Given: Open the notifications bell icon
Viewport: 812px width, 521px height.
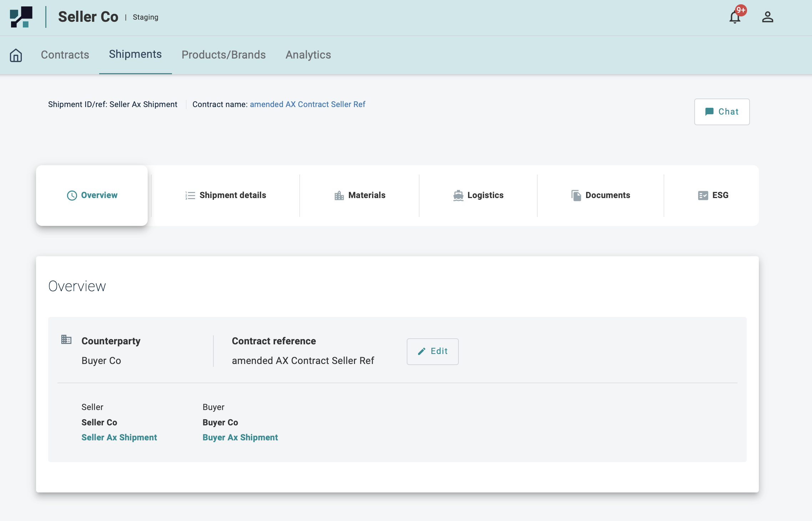Looking at the screenshot, I should [x=735, y=17].
